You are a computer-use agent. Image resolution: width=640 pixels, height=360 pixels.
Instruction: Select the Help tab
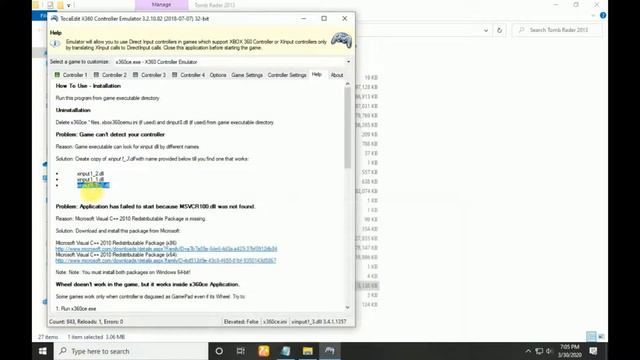(317, 74)
